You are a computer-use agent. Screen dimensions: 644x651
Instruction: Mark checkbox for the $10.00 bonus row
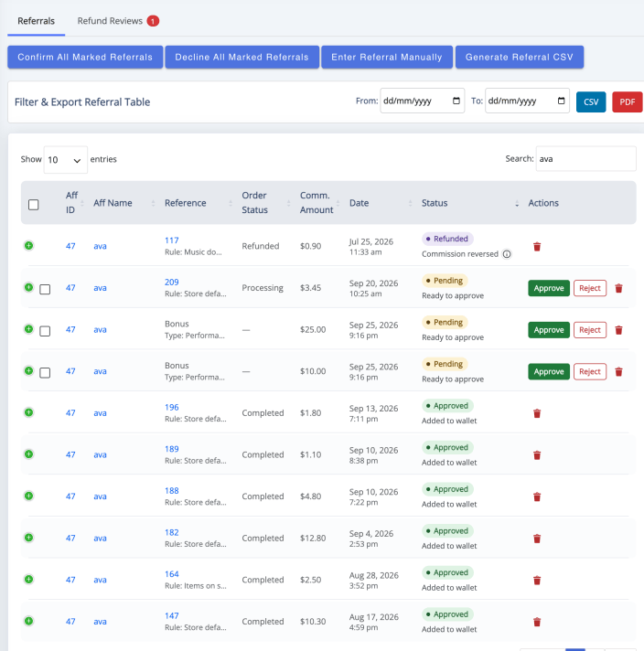tap(45, 373)
